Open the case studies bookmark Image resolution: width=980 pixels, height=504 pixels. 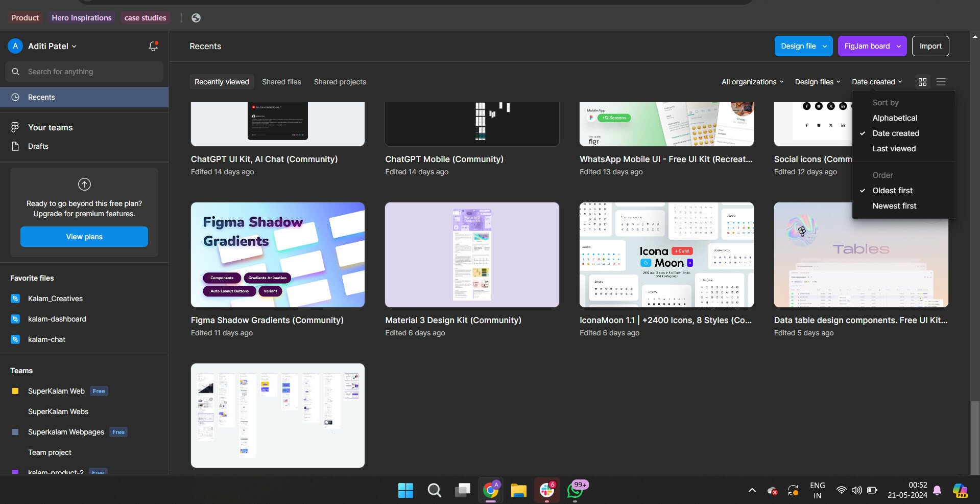pyautogui.click(x=146, y=18)
